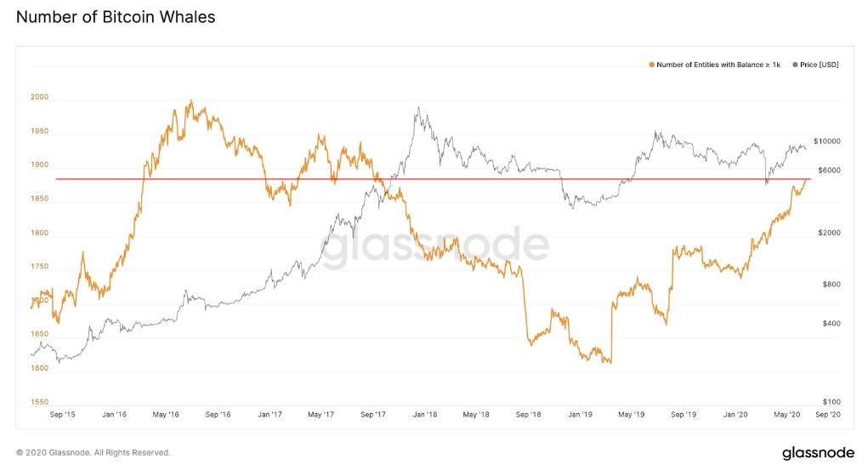Screen dimensions: 868x470
Task: Click the $10000 price axis label
Action: tap(827, 141)
